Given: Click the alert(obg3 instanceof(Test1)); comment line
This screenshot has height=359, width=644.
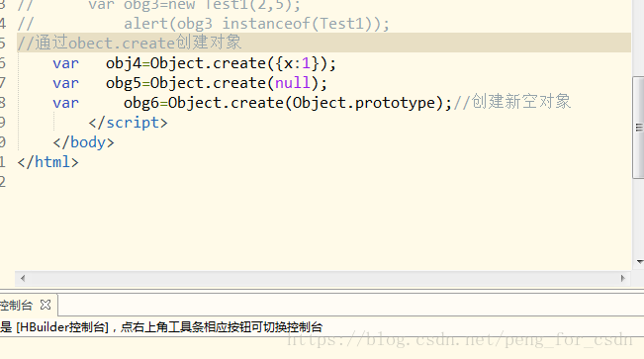Looking at the screenshot, I should pyautogui.click(x=256, y=24).
